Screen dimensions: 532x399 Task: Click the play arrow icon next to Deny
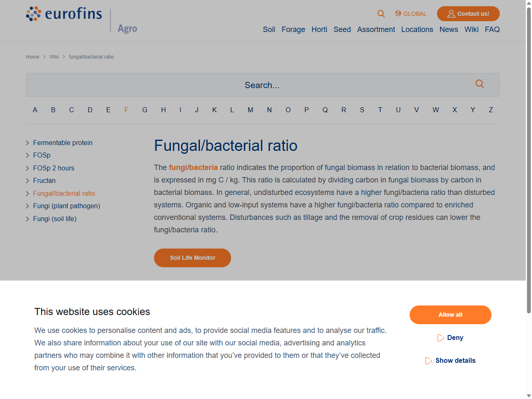(441, 338)
